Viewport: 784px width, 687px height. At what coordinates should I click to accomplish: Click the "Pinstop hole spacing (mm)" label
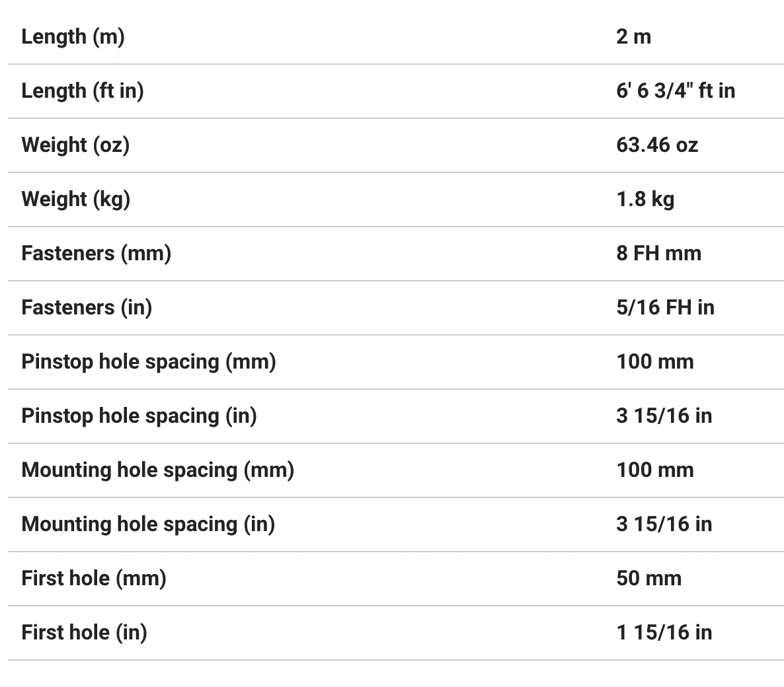pyautogui.click(x=149, y=361)
